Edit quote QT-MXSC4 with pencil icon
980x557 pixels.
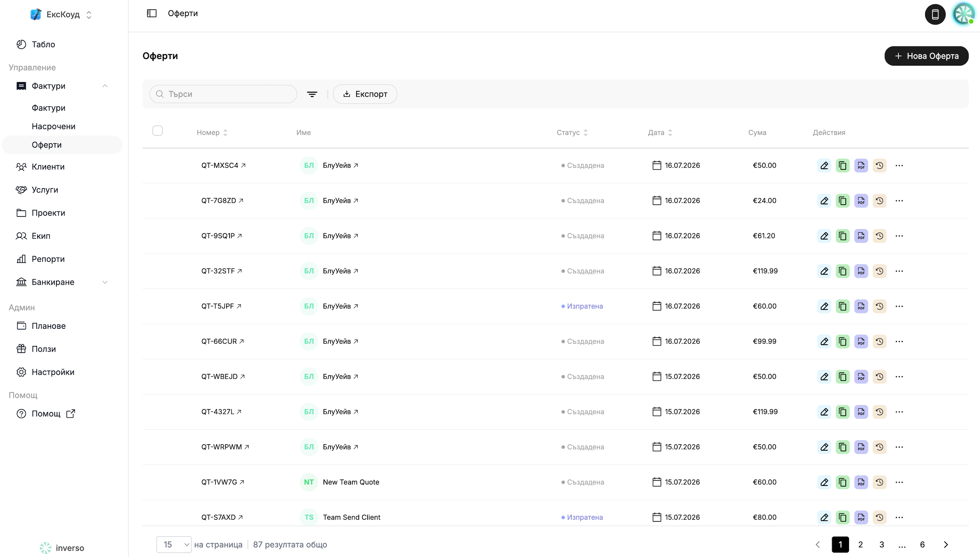point(824,166)
